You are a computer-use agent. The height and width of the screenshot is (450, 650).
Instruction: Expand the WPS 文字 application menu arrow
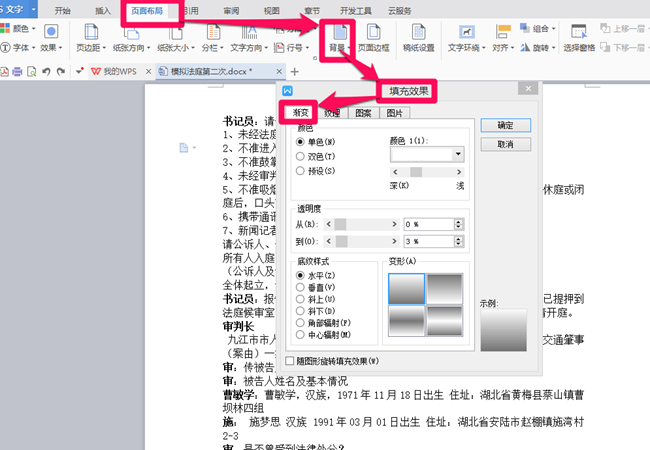tap(34, 9)
